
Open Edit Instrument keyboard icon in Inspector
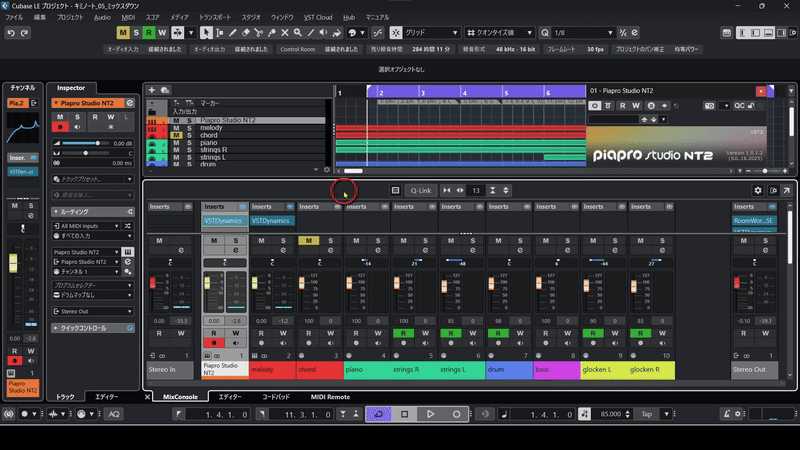pyautogui.click(x=128, y=252)
